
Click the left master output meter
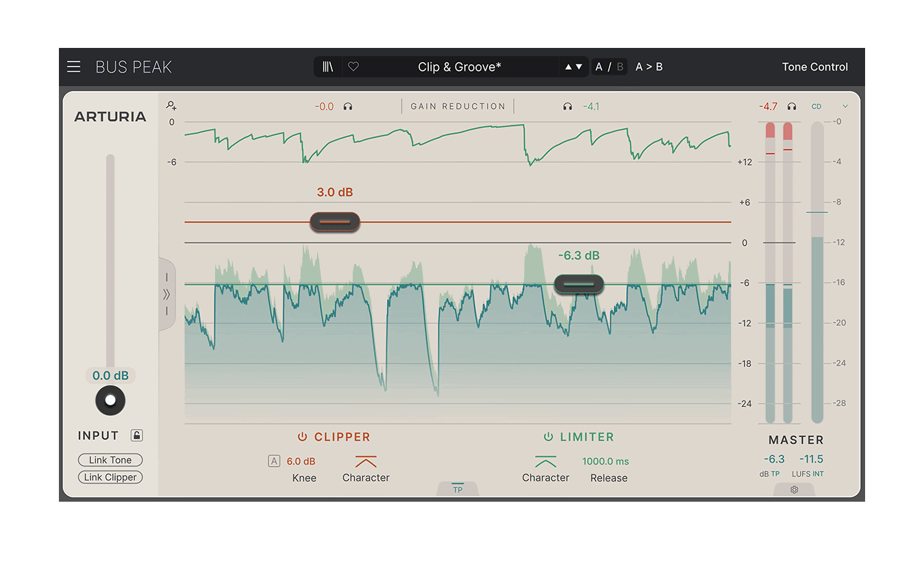coord(771,272)
